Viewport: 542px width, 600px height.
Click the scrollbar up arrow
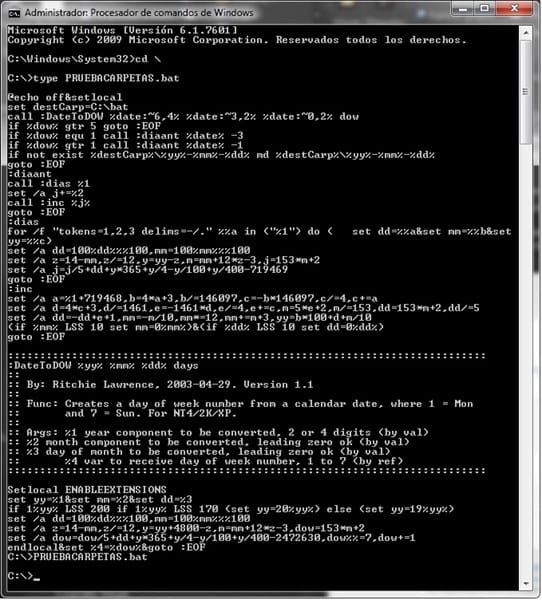click(x=526, y=33)
